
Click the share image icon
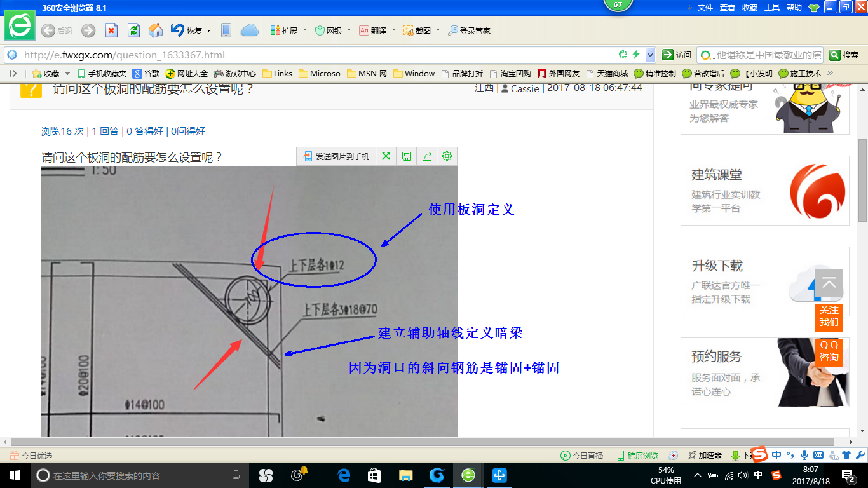click(x=427, y=156)
